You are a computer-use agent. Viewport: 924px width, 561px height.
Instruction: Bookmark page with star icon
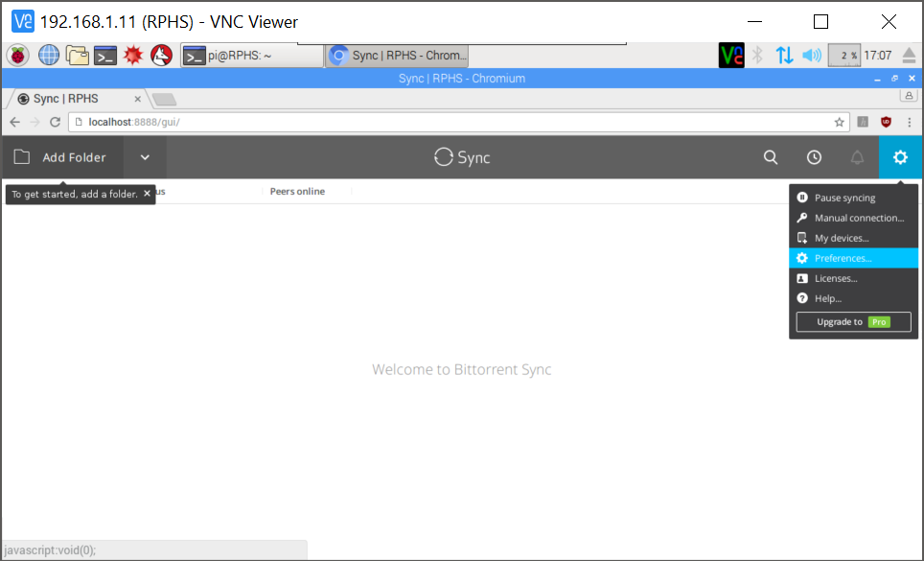[x=840, y=122]
